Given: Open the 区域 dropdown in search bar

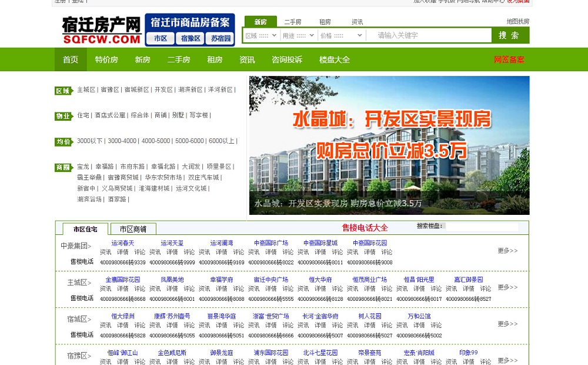Looking at the screenshot, I should tap(261, 36).
